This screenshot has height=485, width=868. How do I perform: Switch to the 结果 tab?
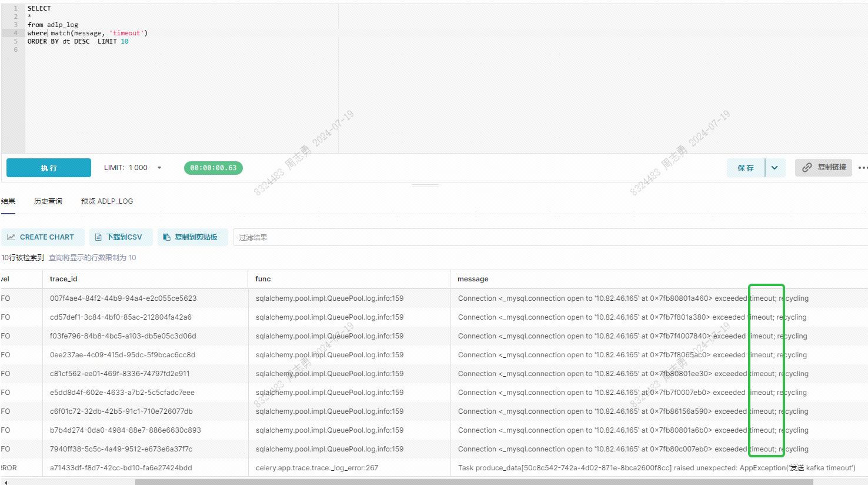click(x=8, y=201)
